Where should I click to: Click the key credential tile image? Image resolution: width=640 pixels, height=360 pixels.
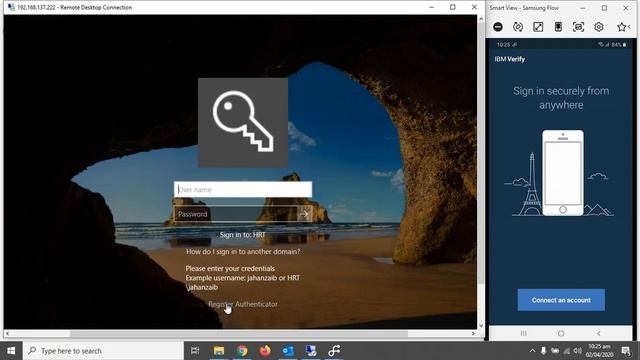point(243,123)
